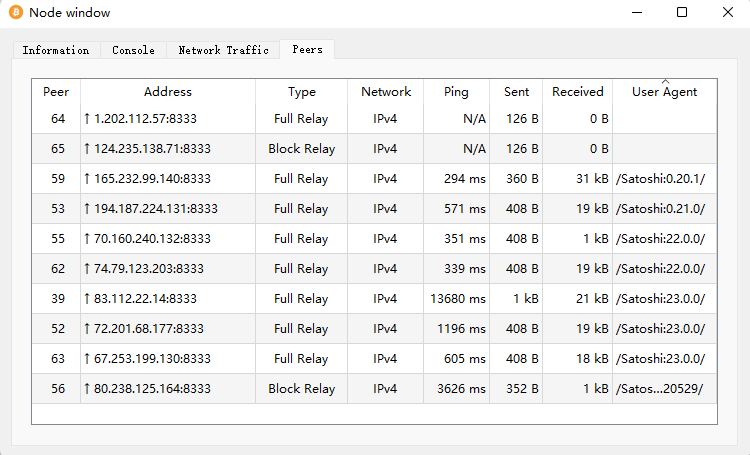This screenshot has width=750, height=455.
Task: Click peer number 39 cell
Action: (x=57, y=299)
